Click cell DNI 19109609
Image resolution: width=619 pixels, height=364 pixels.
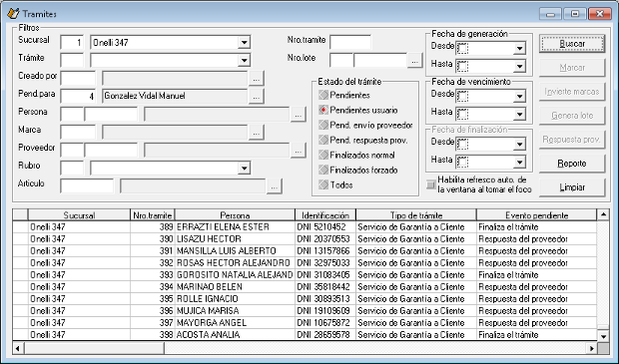(x=325, y=311)
